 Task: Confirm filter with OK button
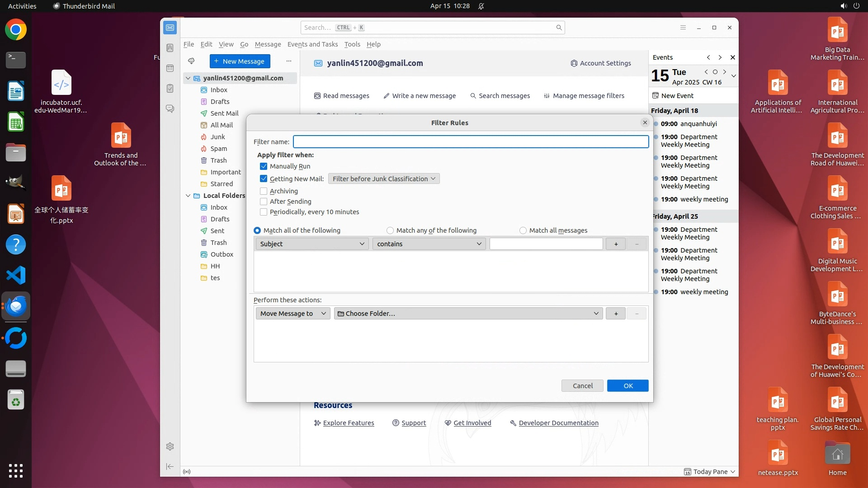627,386
